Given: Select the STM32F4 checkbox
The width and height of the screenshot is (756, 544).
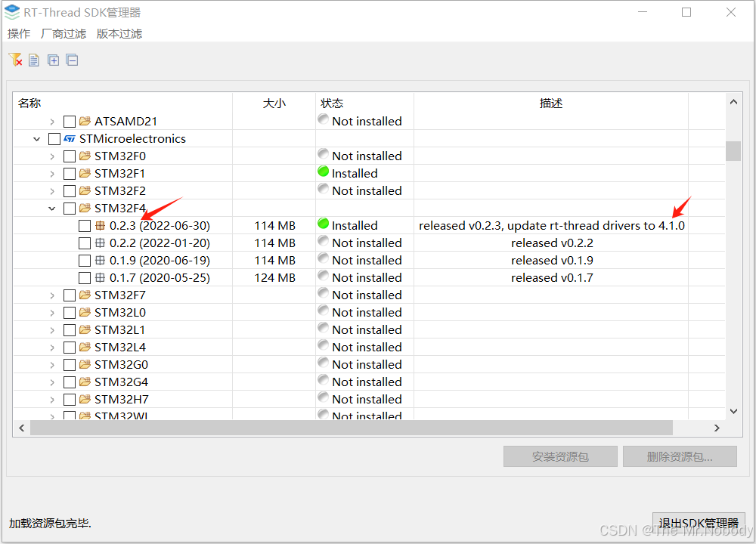Looking at the screenshot, I should point(70,209).
